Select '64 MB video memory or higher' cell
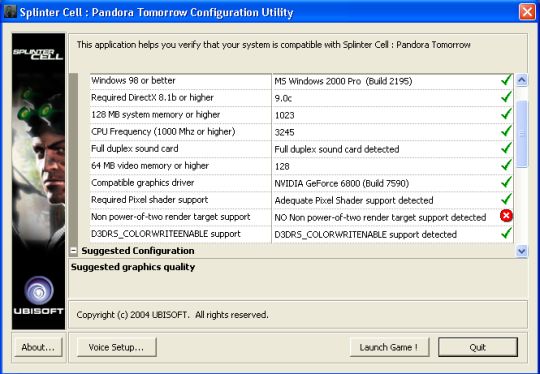The width and height of the screenshot is (540, 374). pos(181,166)
